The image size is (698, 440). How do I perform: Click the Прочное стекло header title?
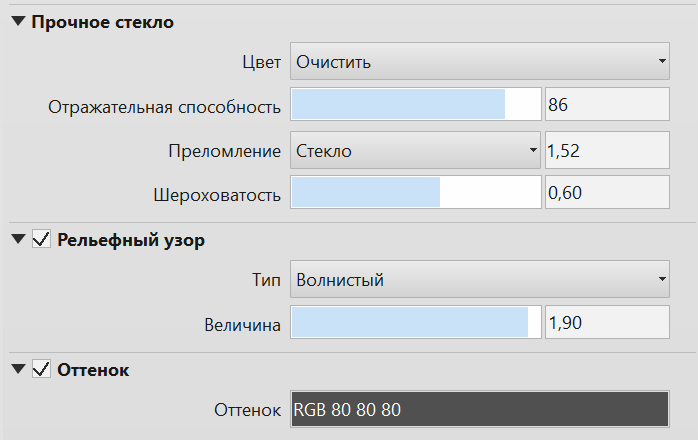(102, 22)
